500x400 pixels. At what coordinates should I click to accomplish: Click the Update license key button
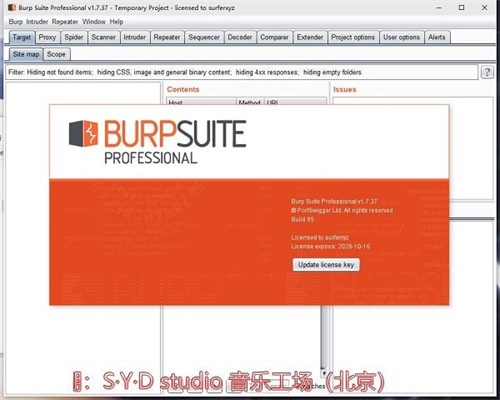click(326, 265)
